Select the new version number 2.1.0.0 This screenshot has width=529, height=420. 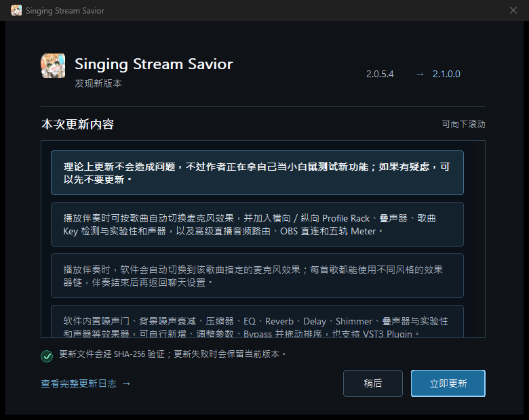click(x=446, y=74)
